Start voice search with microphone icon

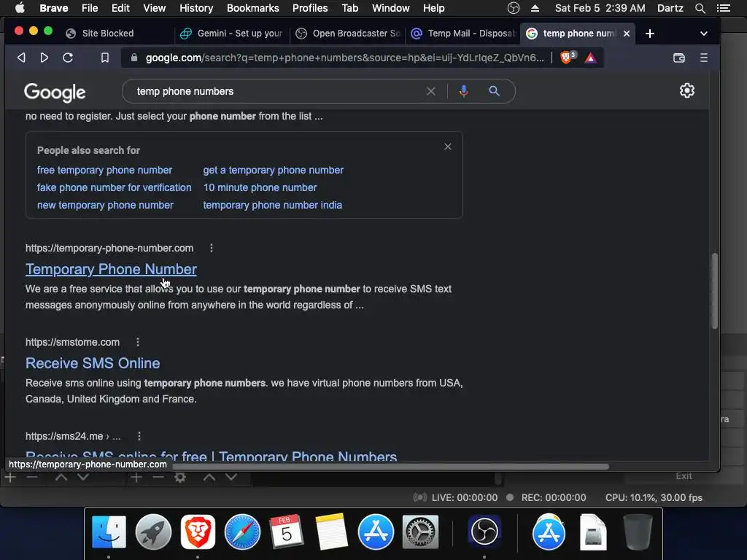point(463,91)
